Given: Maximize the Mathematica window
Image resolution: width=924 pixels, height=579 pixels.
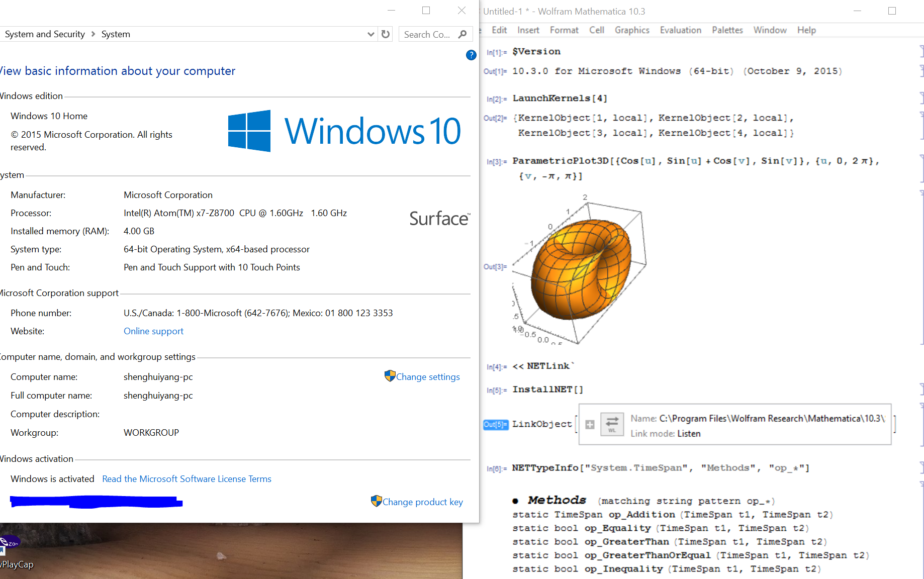Looking at the screenshot, I should click(892, 11).
